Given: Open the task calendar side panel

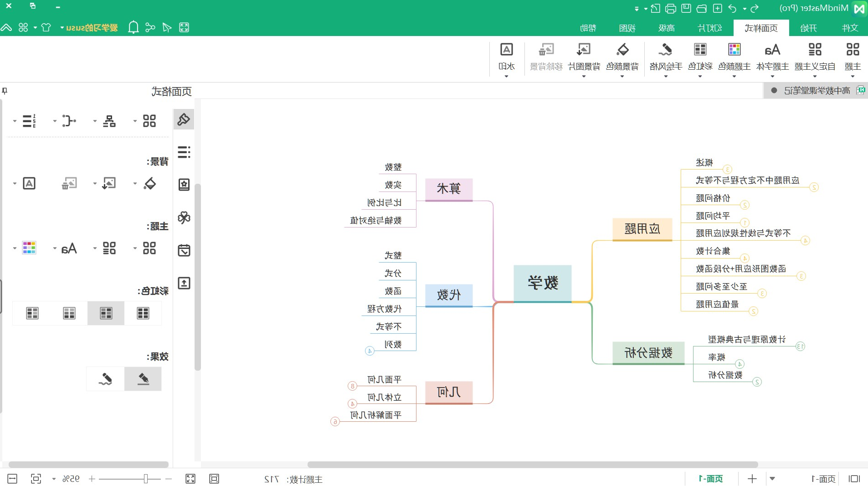Looking at the screenshot, I should (x=184, y=250).
